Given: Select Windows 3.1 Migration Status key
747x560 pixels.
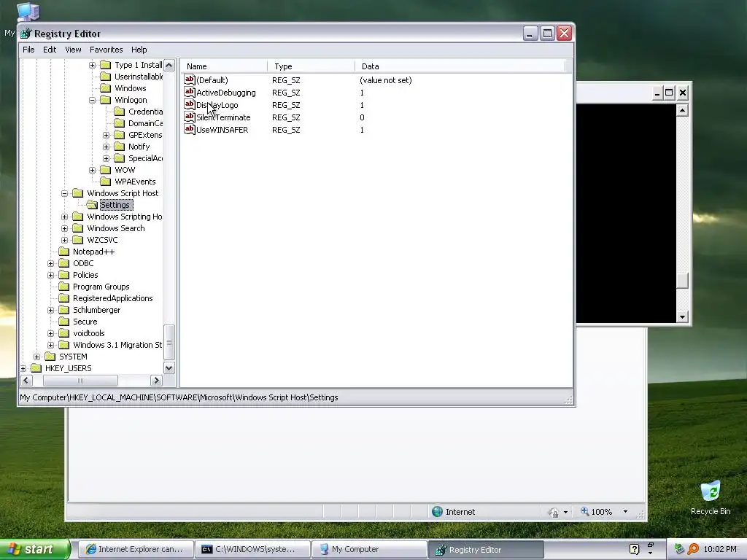Looking at the screenshot, I should click(x=117, y=345).
